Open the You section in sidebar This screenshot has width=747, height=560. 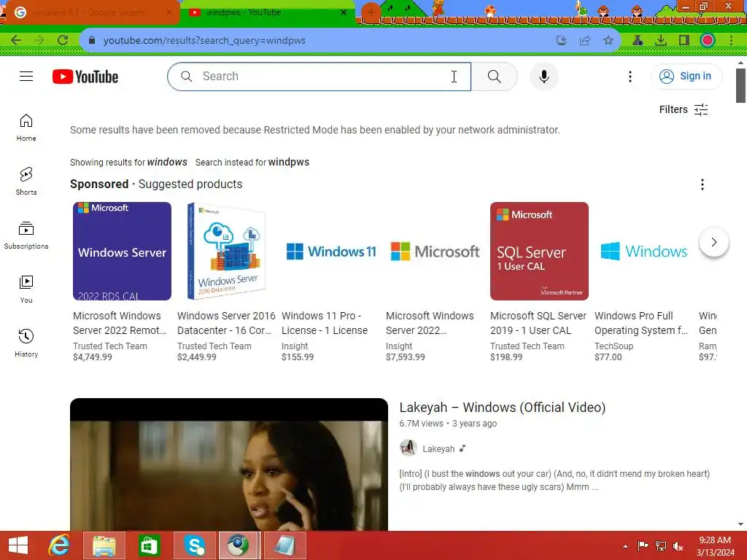pyautogui.click(x=26, y=289)
